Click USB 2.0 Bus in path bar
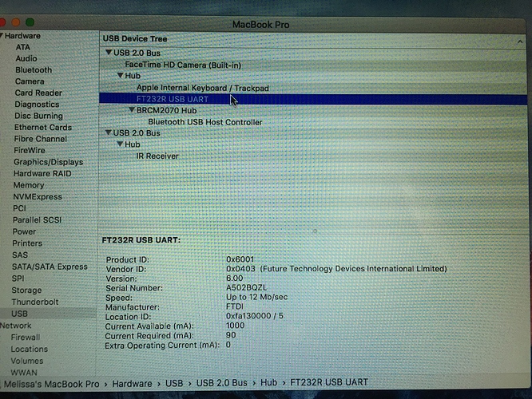 [x=221, y=383]
